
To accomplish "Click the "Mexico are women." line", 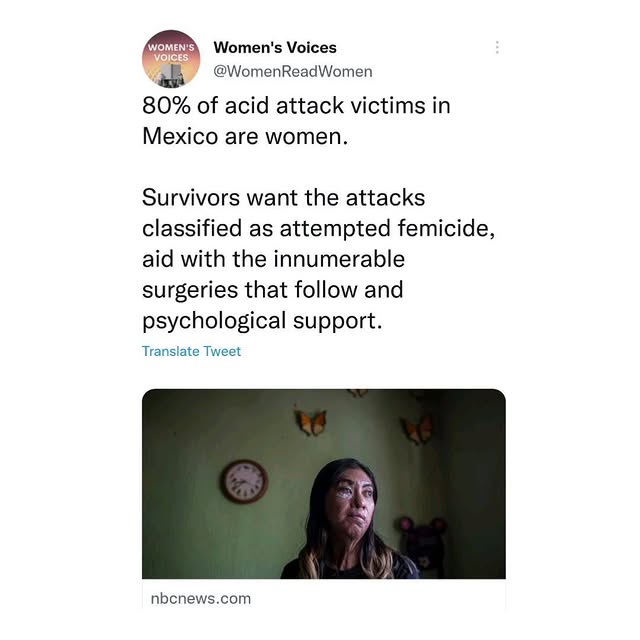I will [x=245, y=136].
